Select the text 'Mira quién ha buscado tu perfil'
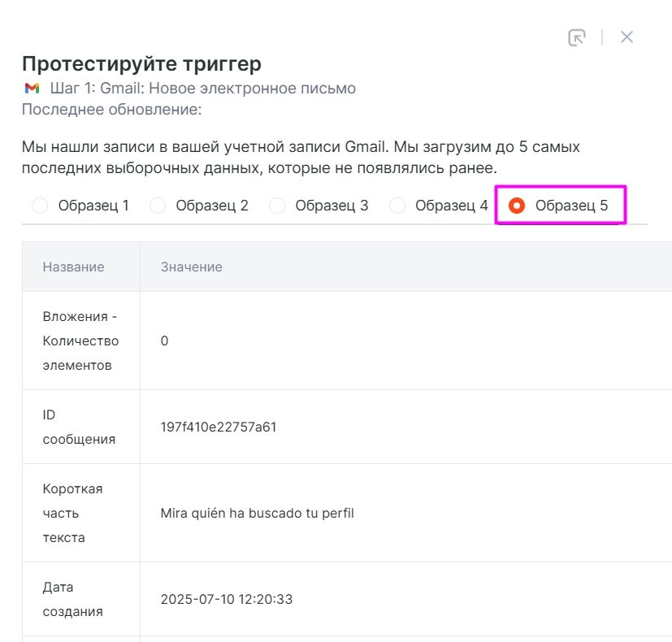 [257, 513]
